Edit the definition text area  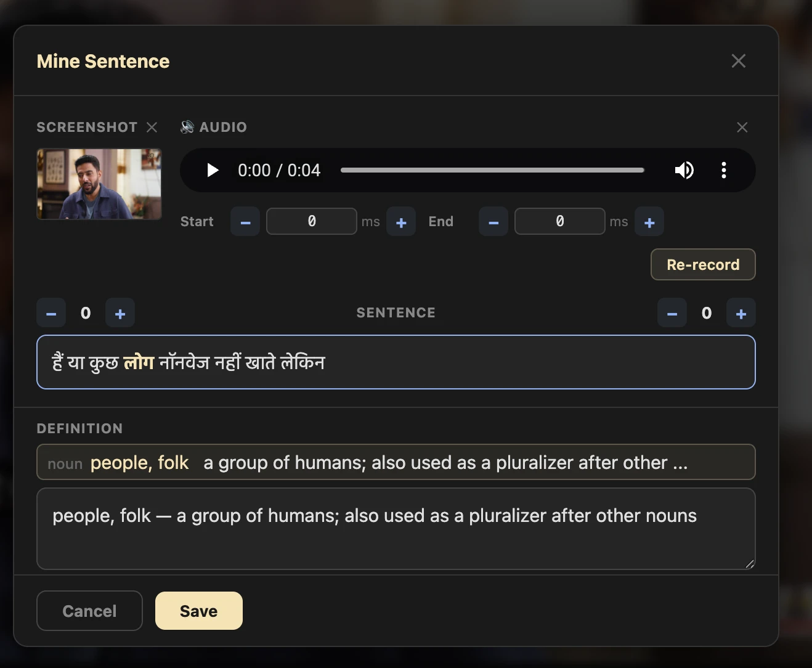coord(396,529)
